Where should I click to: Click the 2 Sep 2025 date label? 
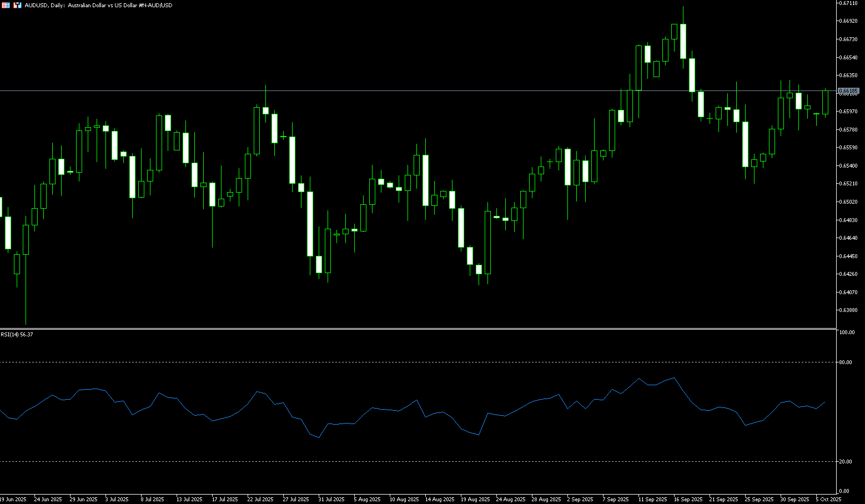[x=580, y=500]
